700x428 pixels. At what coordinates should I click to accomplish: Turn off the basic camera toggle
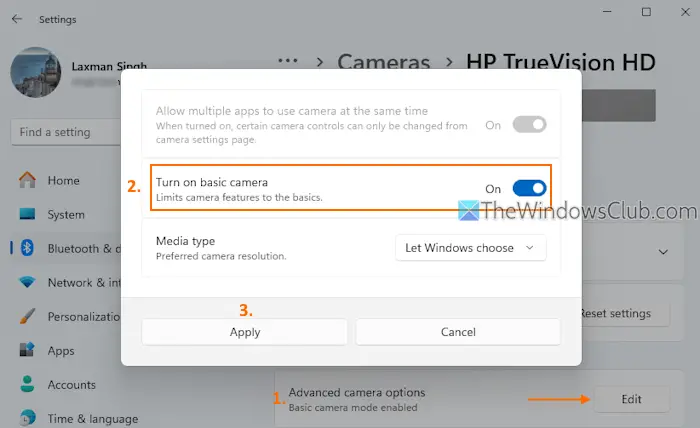coord(529,188)
